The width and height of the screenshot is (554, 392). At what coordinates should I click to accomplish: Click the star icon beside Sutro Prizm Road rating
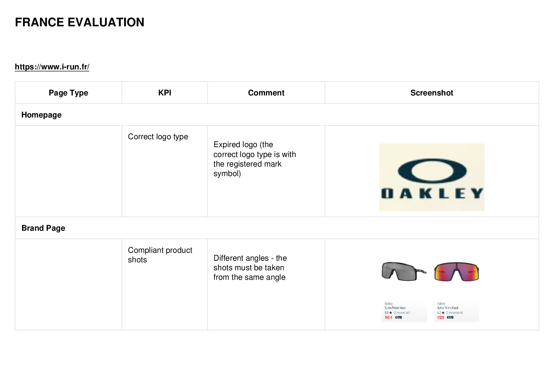pyautogui.click(x=443, y=313)
